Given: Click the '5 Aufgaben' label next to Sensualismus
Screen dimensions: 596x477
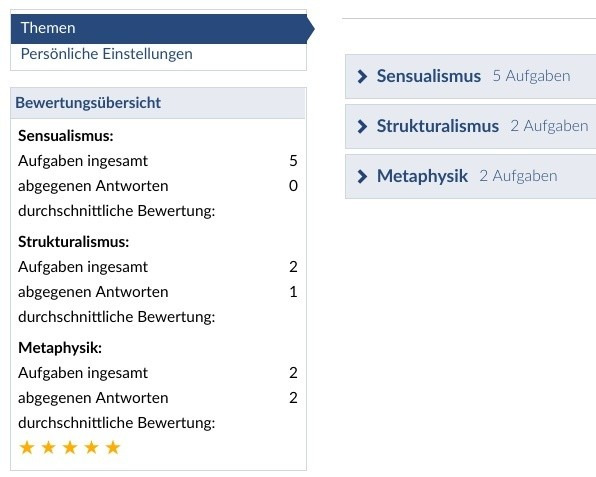Looking at the screenshot, I should point(531,76).
